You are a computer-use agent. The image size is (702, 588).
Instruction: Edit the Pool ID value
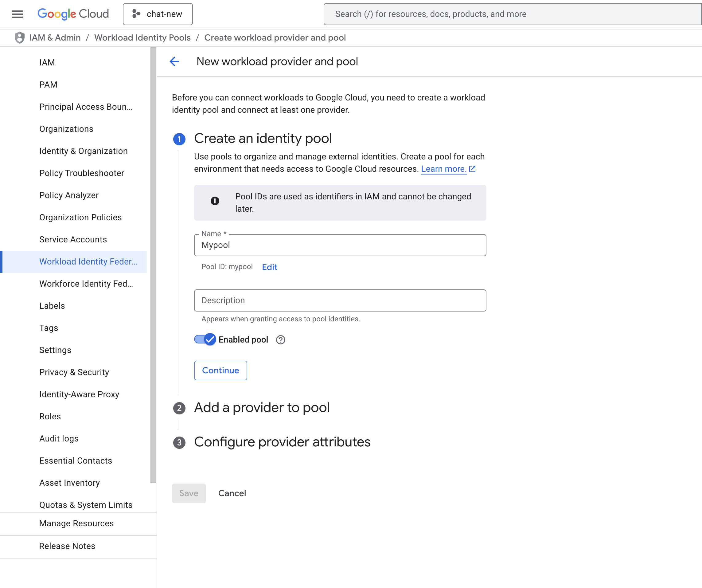269,267
